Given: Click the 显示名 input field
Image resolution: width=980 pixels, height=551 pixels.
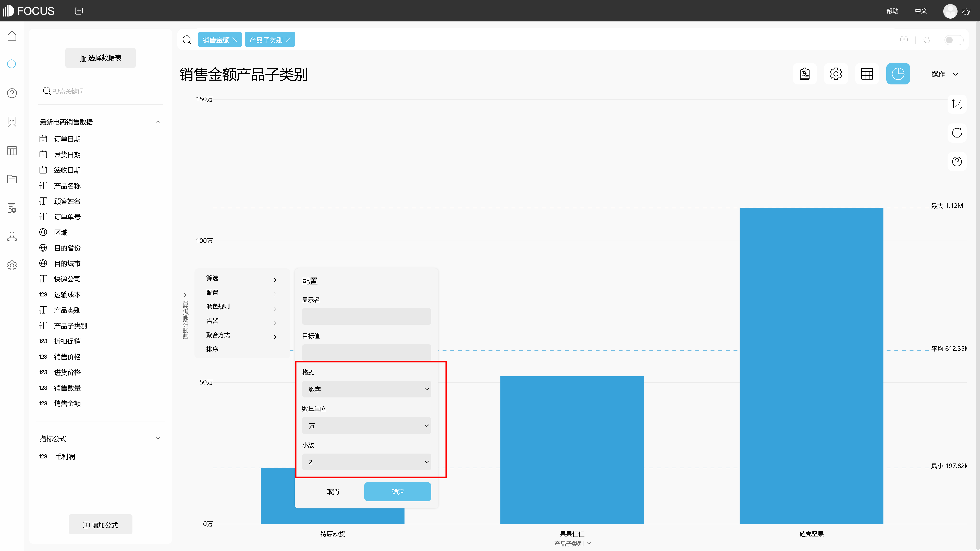Looking at the screenshot, I should pyautogui.click(x=366, y=316).
